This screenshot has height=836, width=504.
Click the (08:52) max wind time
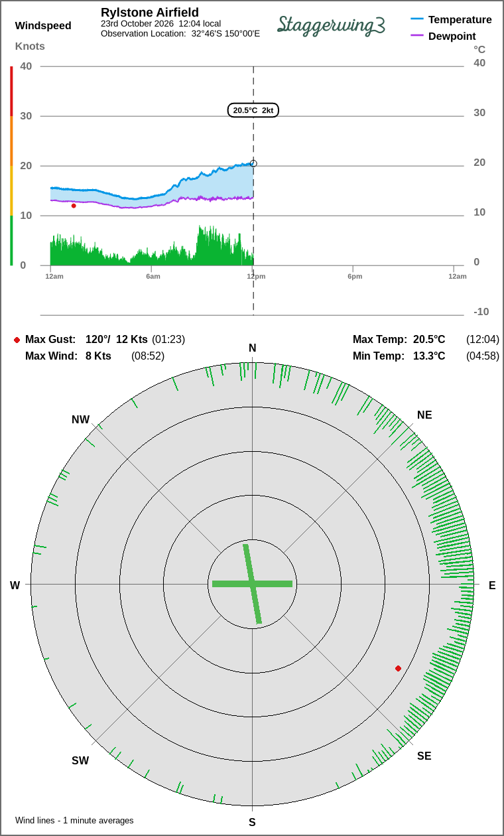click(148, 356)
